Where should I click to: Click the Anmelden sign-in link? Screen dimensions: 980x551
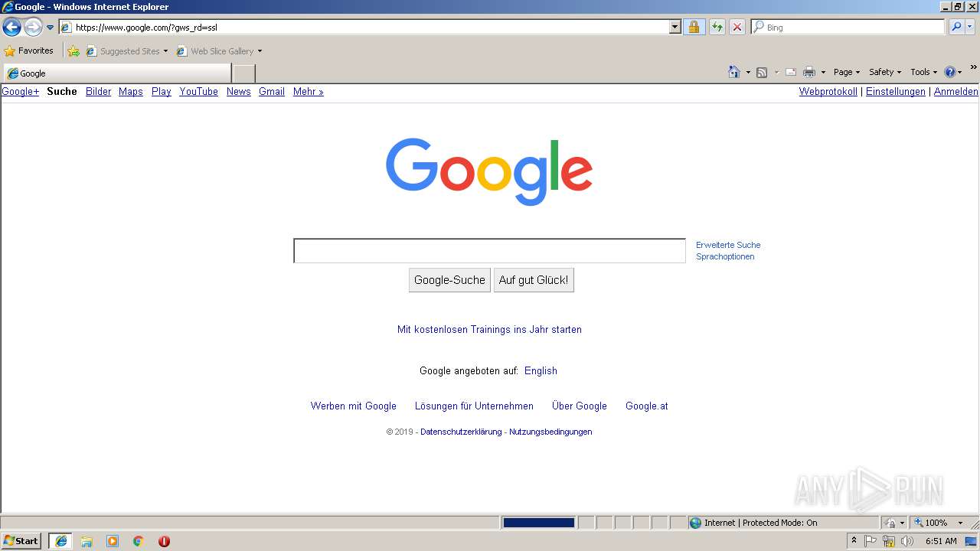pos(955,92)
